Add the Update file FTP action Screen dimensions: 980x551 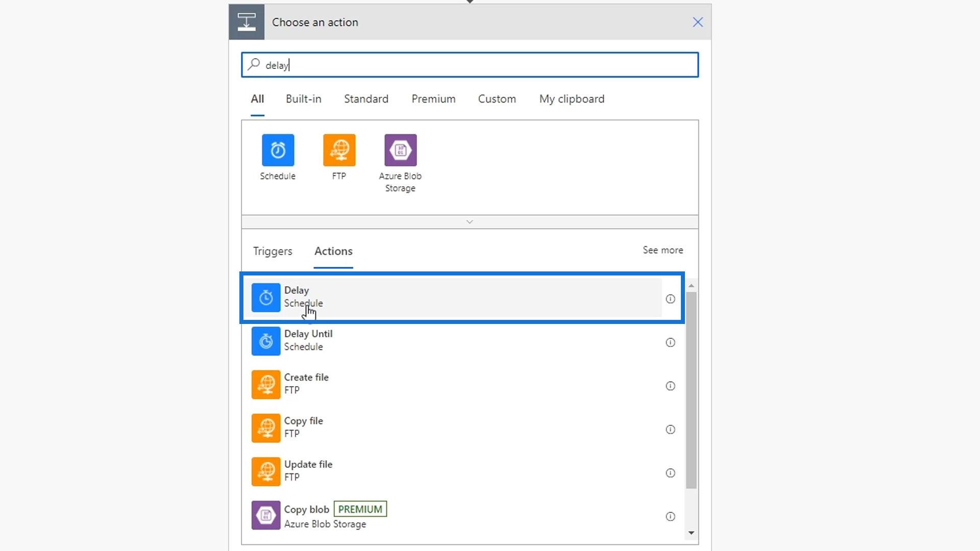(x=308, y=470)
